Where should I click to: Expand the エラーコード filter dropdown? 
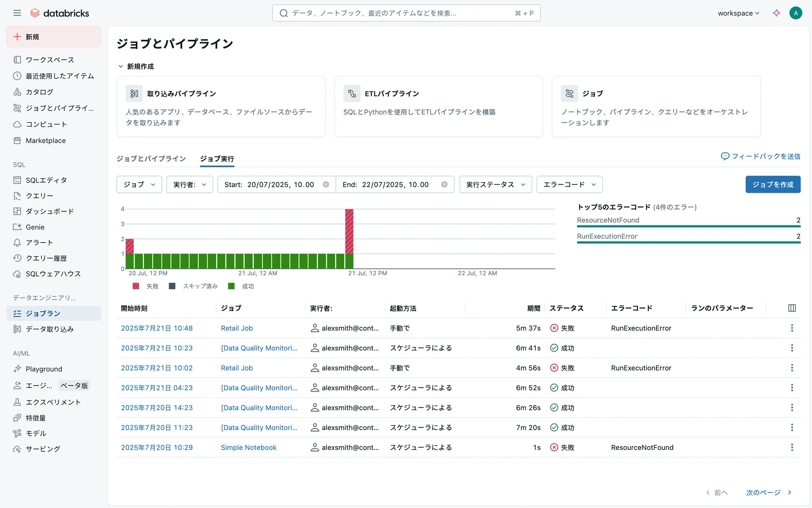pos(569,185)
